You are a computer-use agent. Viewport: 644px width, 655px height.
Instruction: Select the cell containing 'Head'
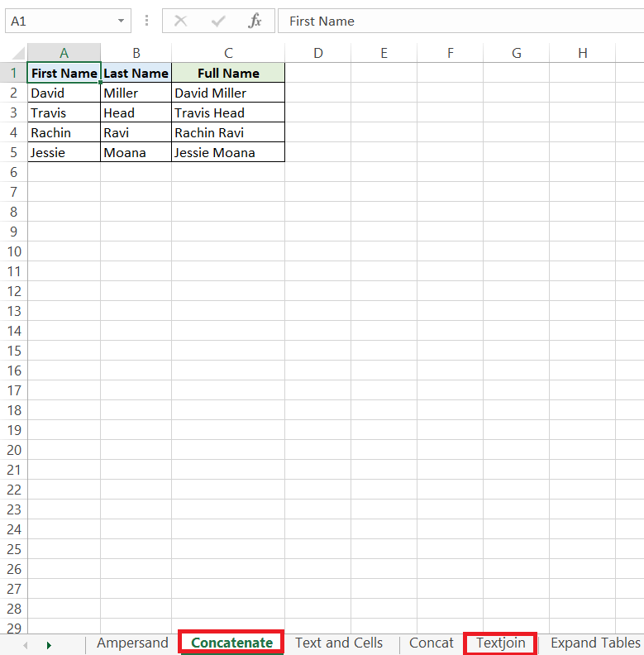(136, 112)
